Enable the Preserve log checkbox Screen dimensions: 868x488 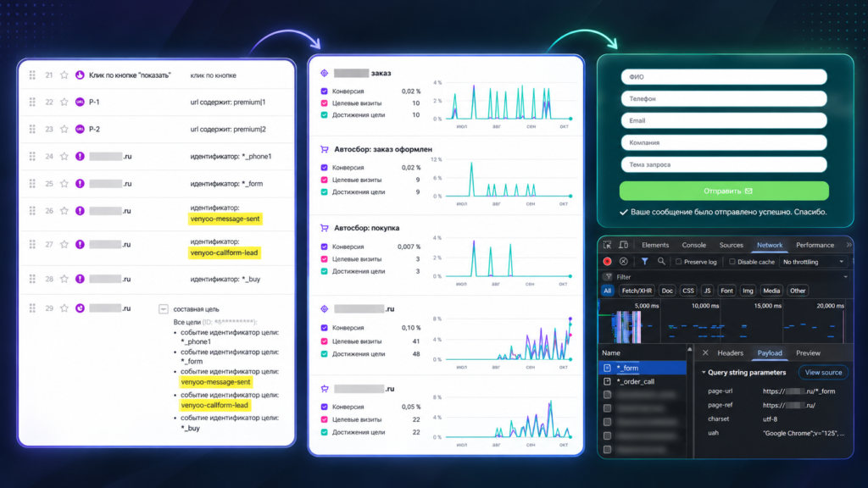pos(678,262)
